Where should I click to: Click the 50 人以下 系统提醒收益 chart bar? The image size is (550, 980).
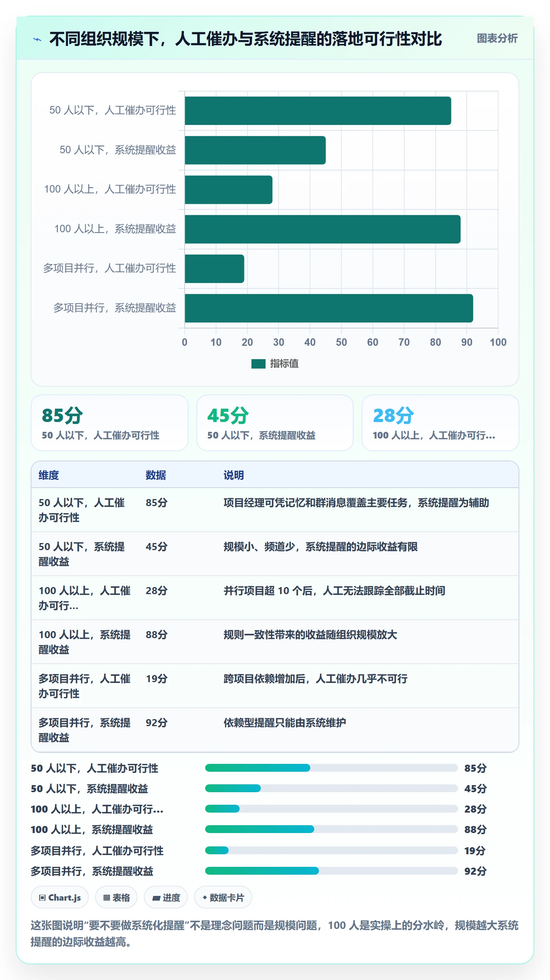click(x=255, y=150)
